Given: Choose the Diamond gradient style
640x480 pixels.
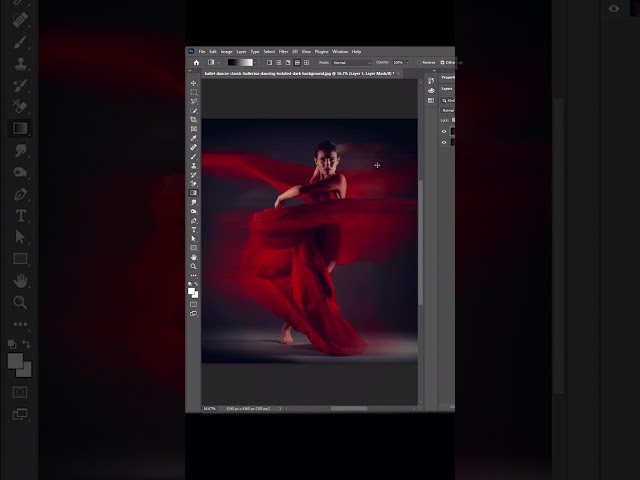Looking at the screenshot, I should (x=307, y=62).
